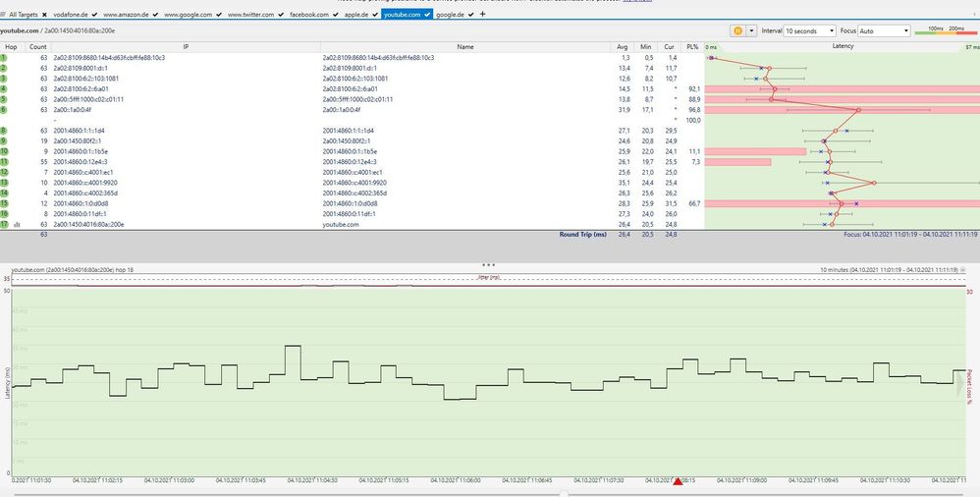This screenshot has width=980, height=497.
Task: Select the hop 2 green circle icon
Action: 4,68
